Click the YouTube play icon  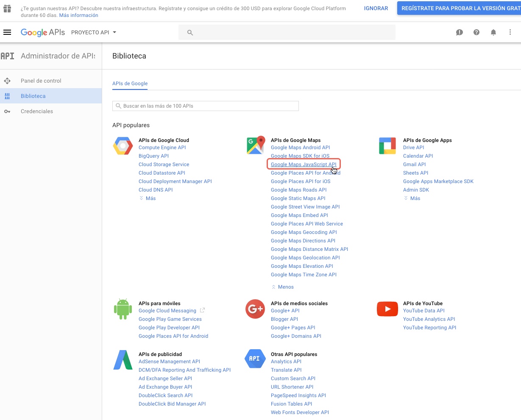coord(387,309)
